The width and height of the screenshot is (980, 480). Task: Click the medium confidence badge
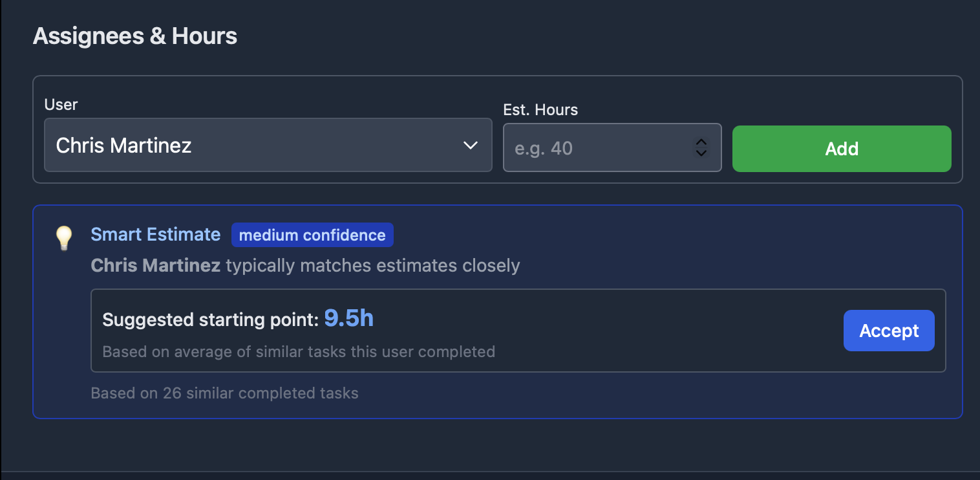pos(312,235)
